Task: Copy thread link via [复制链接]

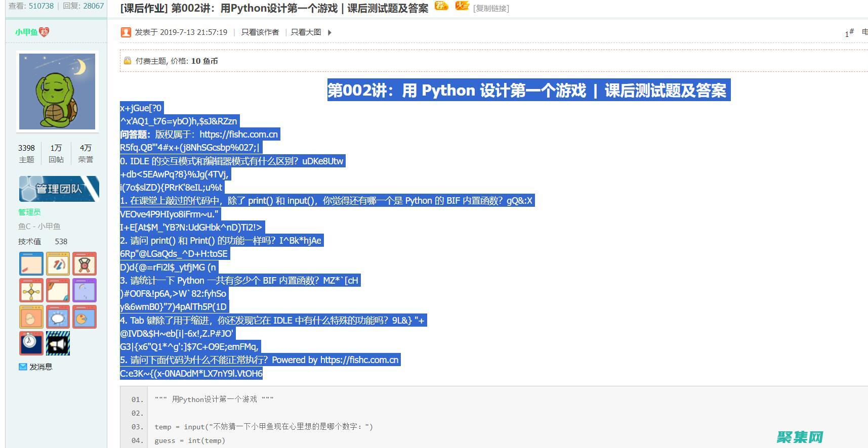Action: point(491,9)
